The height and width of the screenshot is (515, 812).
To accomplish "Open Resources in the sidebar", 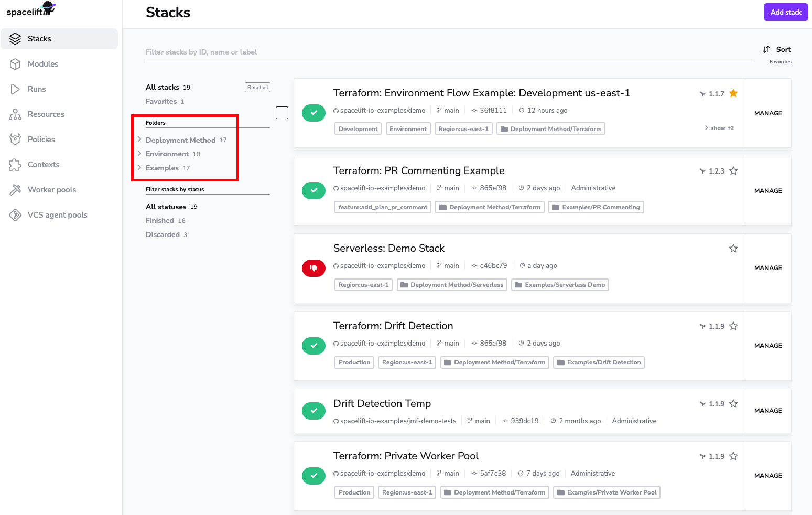I will click(46, 114).
